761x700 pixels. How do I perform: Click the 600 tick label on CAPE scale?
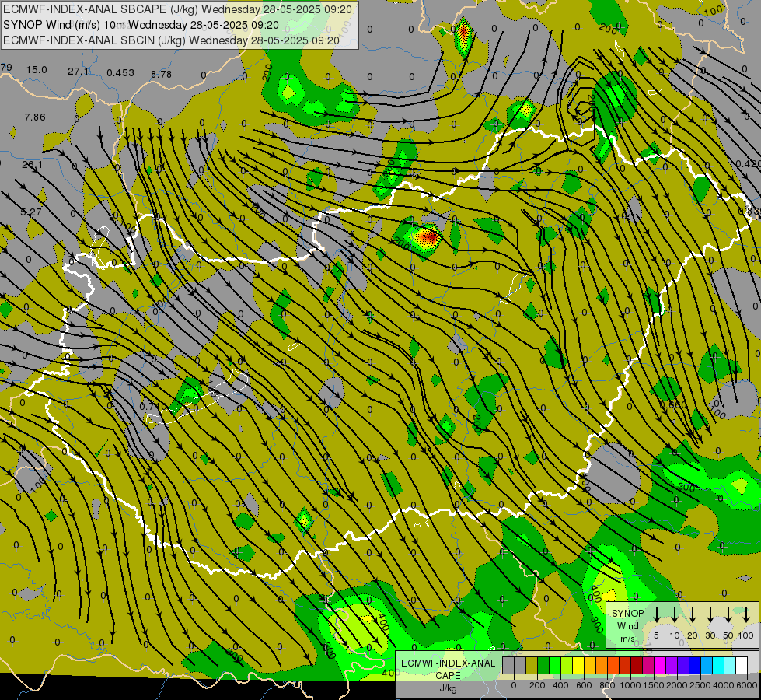[x=584, y=685]
